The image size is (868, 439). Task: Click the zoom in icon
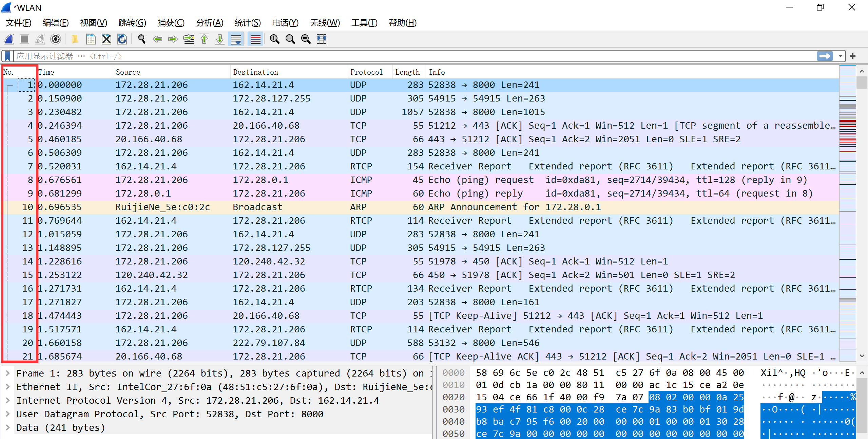click(x=274, y=39)
